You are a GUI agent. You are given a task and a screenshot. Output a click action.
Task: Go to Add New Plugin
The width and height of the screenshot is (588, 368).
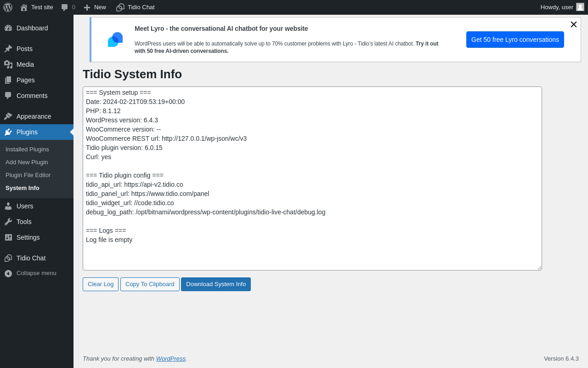(27, 162)
